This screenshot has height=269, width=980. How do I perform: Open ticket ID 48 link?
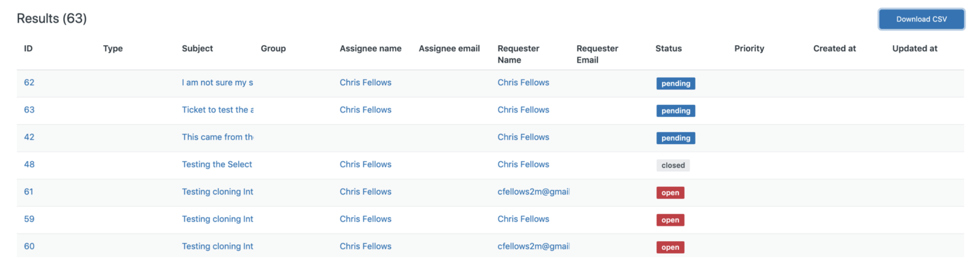coord(29,164)
